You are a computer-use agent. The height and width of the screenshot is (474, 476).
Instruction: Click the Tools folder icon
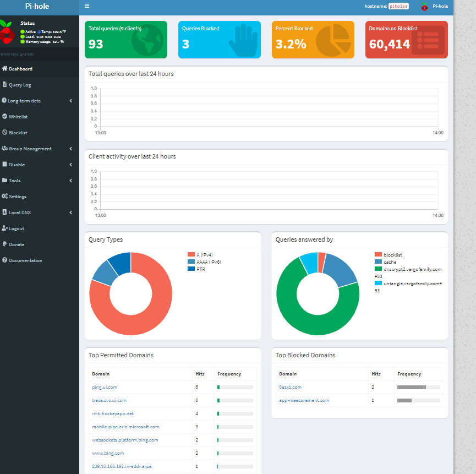tap(4, 180)
